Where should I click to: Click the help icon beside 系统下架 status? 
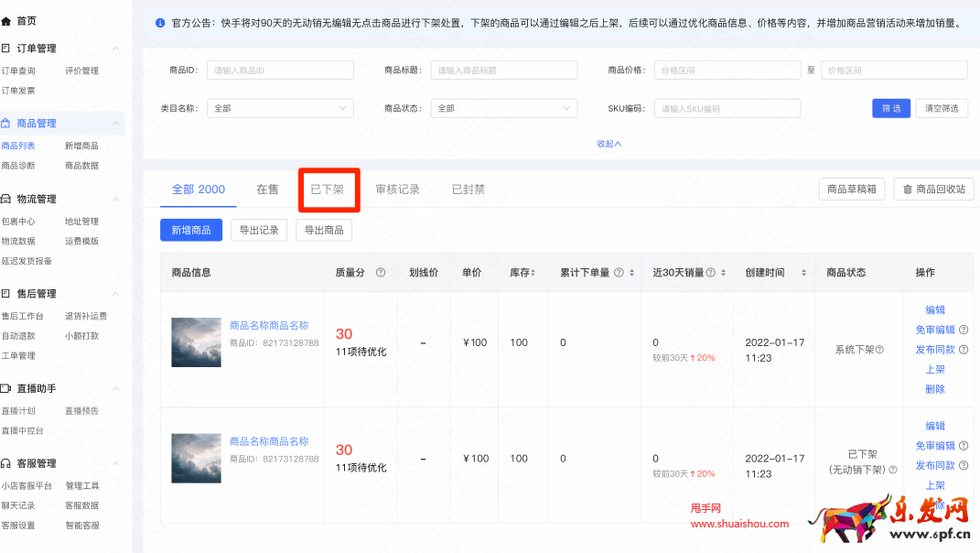879,350
